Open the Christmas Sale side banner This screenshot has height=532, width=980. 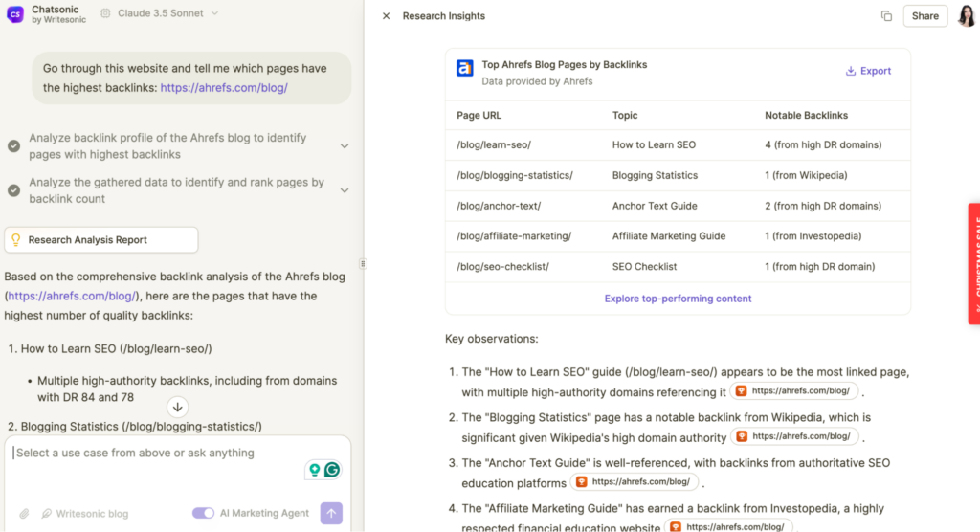click(973, 264)
